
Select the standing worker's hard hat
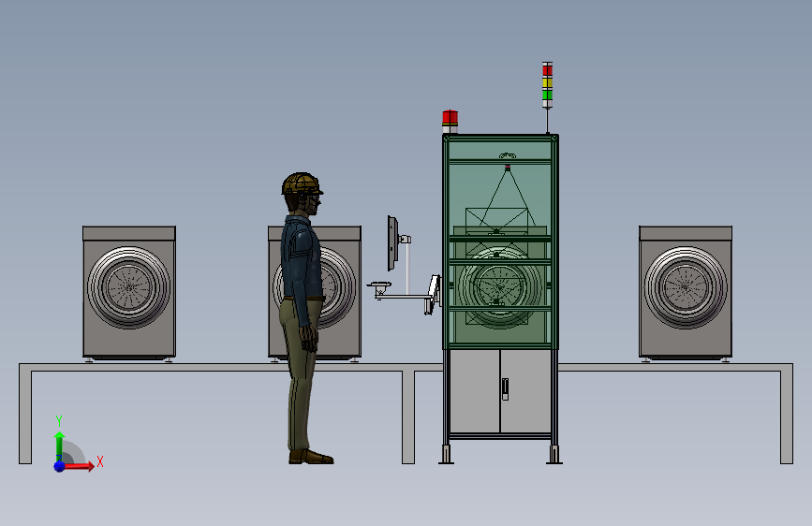[x=302, y=183]
